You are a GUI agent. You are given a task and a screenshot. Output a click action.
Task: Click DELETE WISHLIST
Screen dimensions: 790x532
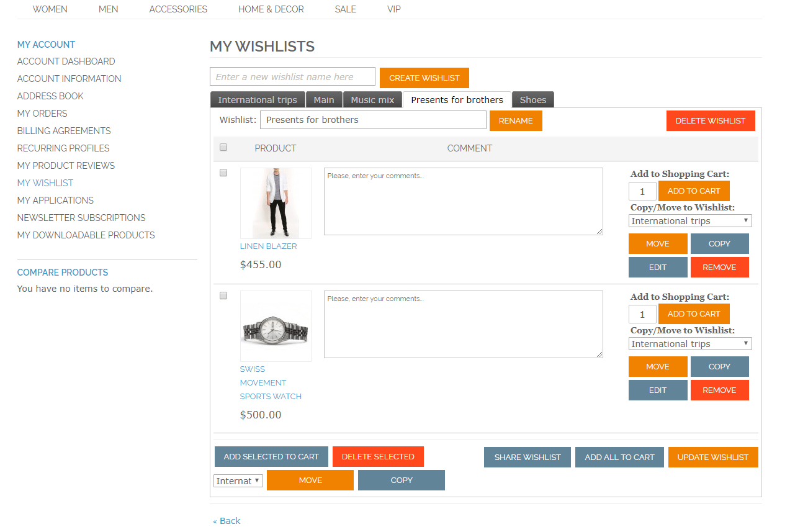(711, 120)
